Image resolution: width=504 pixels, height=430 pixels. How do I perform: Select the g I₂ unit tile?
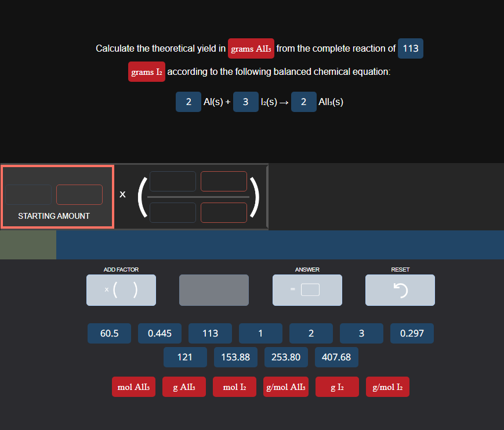337,386
